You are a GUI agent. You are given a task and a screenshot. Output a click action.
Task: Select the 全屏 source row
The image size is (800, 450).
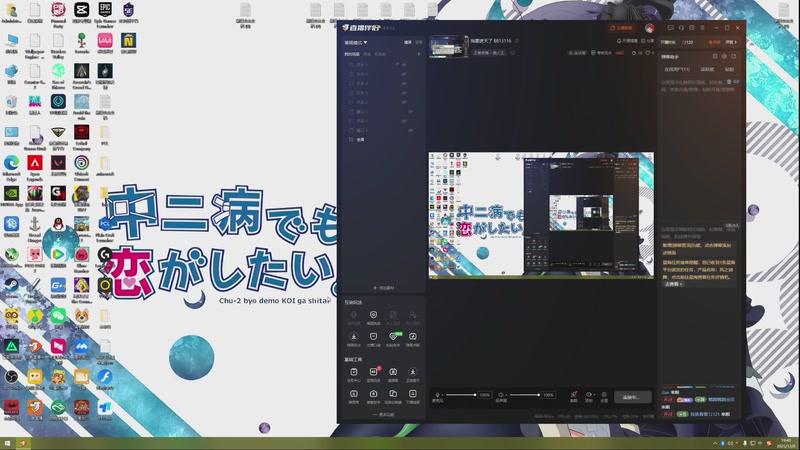pos(384,139)
